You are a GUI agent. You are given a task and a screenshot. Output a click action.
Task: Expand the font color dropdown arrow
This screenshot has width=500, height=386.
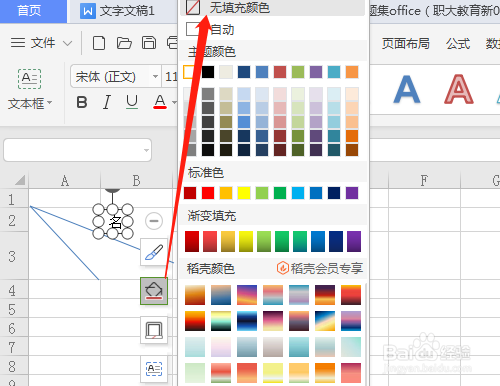click(174, 102)
